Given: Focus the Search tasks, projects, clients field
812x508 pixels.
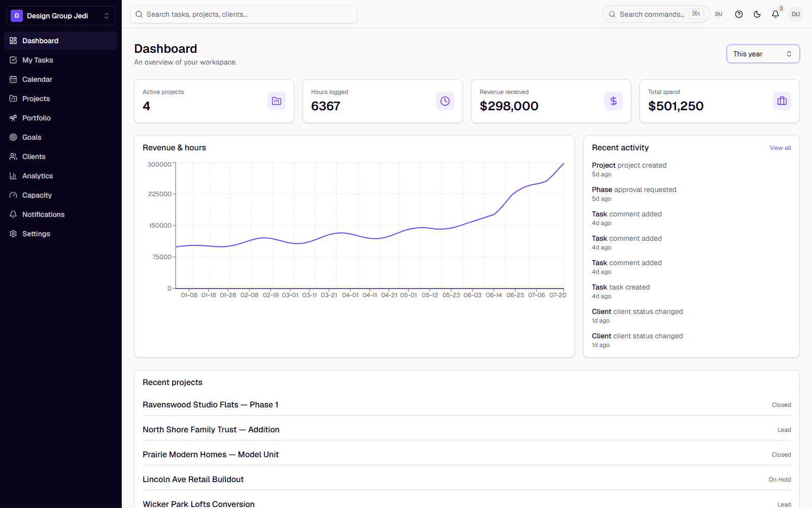Looking at the screenshot, I should (244, 14).
